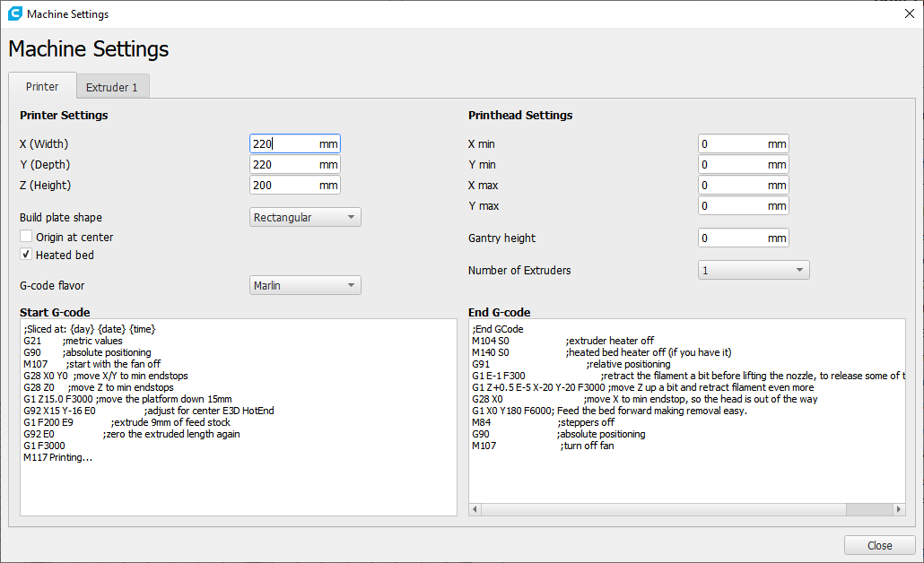Click the Number of Extruders dropdown arrow
This screenshot has width=924, height=563.
click(x=801, y=269)
